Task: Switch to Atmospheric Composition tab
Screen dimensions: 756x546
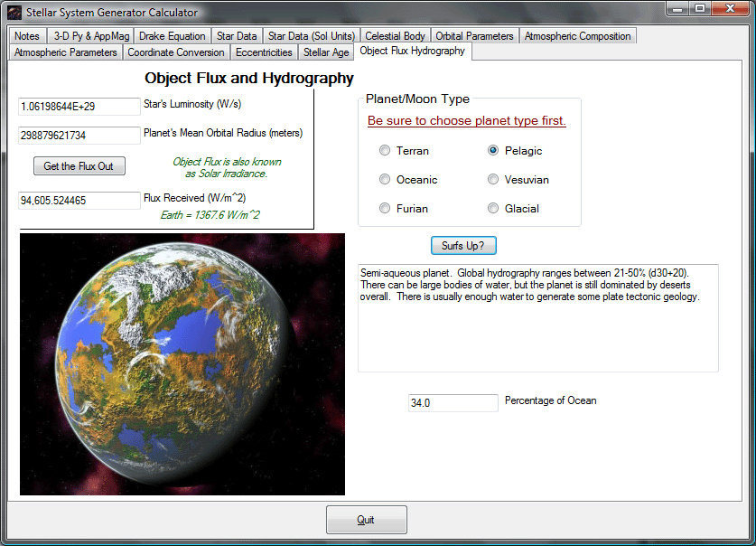Action: click(577, 36)
